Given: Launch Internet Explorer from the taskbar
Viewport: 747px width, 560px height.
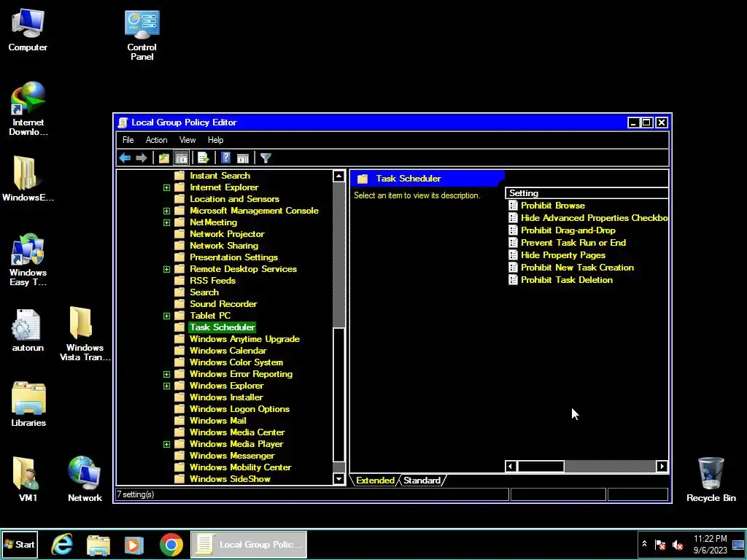Looking at the screenshot, I should (63, 544).
